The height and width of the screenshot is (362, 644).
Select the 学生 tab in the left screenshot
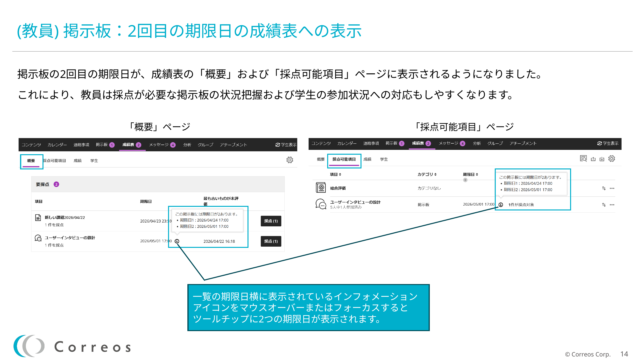(x=94, y=161)
